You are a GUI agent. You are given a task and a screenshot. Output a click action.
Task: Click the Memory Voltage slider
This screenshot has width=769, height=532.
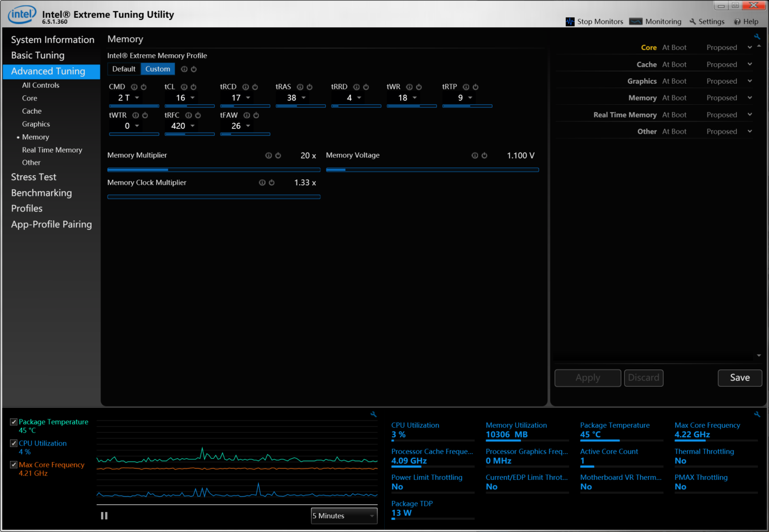pos(433,170)
